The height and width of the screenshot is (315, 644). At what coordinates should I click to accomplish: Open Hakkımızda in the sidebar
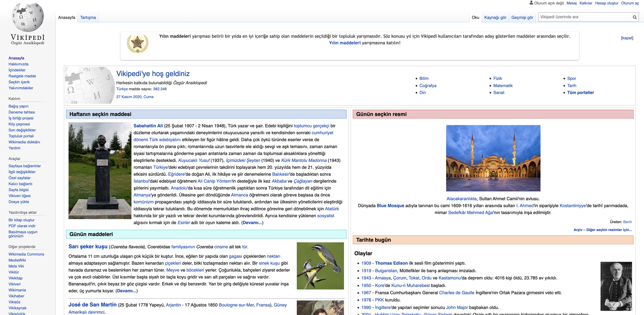18,64
